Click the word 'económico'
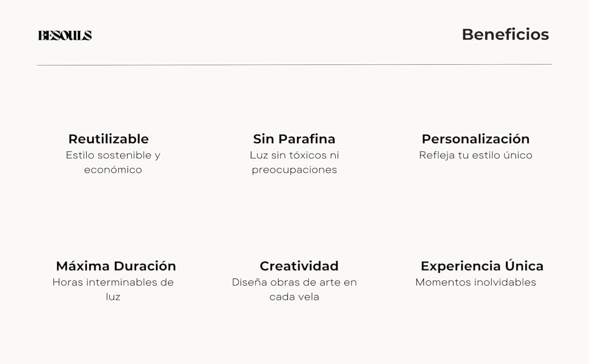 point(113,170)
